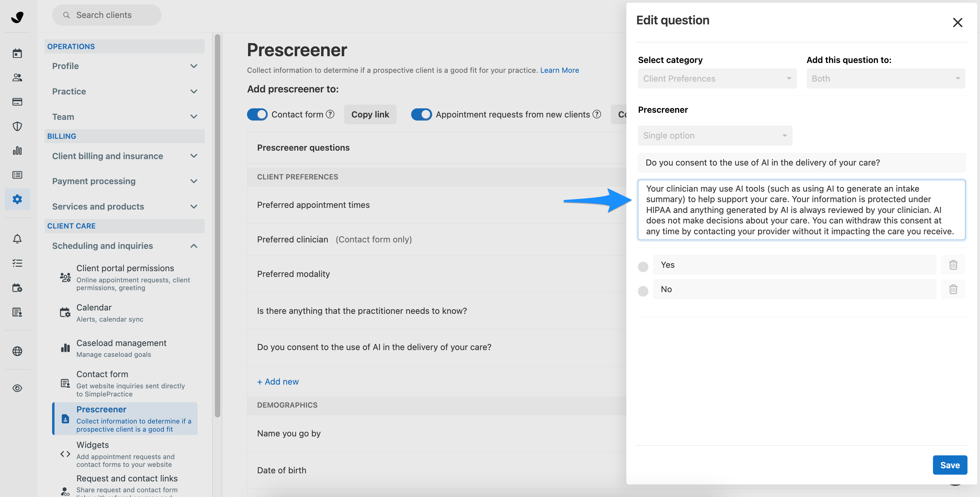The height and width of the screenshot is (497, 980).
Task: Open Contact form settings
Action: [x=126, y=384]
